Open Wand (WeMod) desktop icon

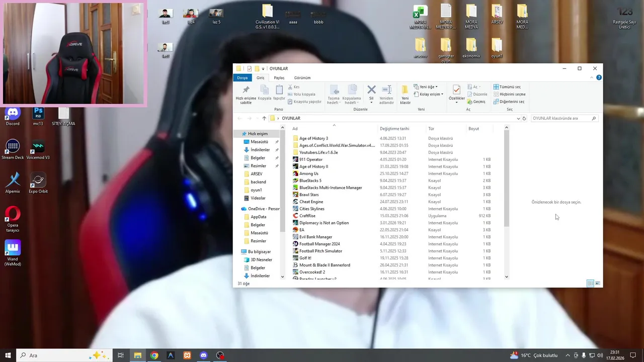coord(13,253)
